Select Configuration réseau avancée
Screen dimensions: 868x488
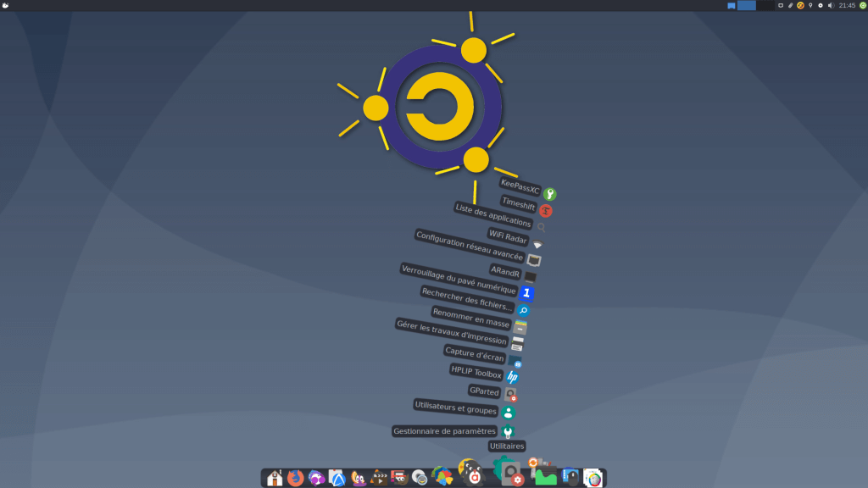pos(470,246)
